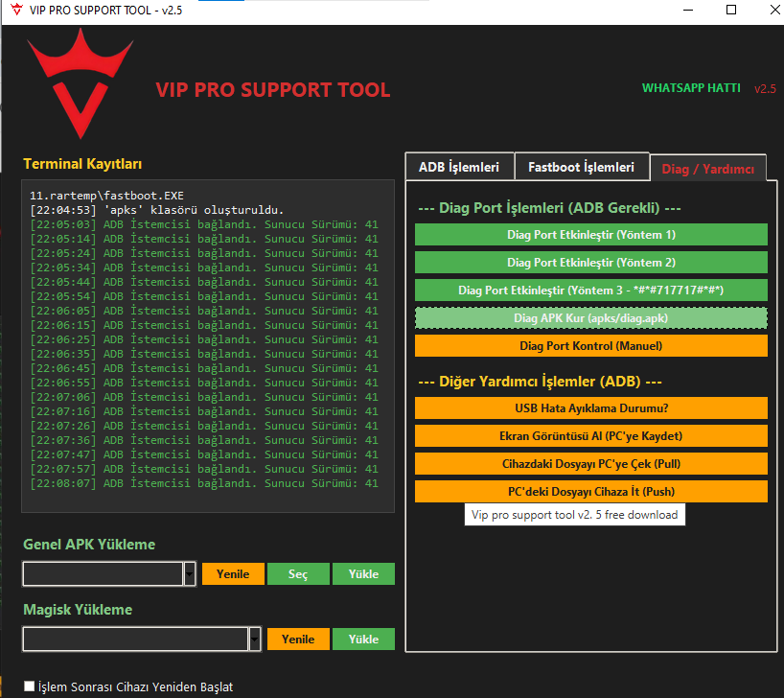The image size is (784, 698).
Task: Enable İşlem Sonrası Cihazı Yeniden Başlat option
Action: [29, 686]
